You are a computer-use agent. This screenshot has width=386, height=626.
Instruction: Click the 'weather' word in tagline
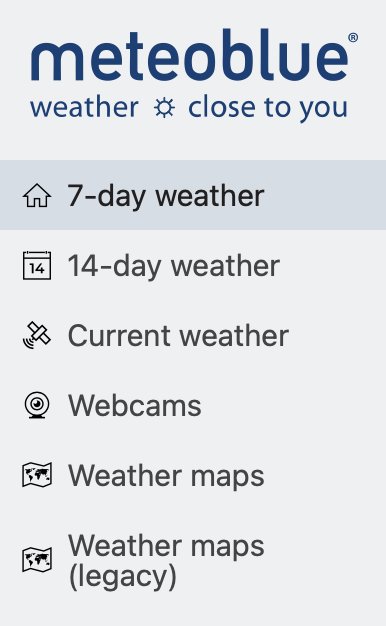point(85,107)
